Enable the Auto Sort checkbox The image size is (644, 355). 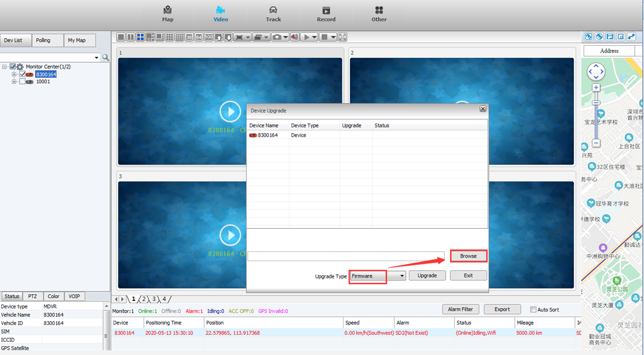tap(533, 310)
